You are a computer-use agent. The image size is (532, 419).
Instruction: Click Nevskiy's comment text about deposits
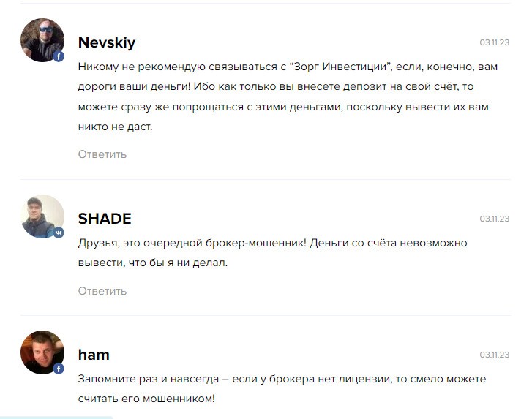pyautogui.click(x=288, y=97)
